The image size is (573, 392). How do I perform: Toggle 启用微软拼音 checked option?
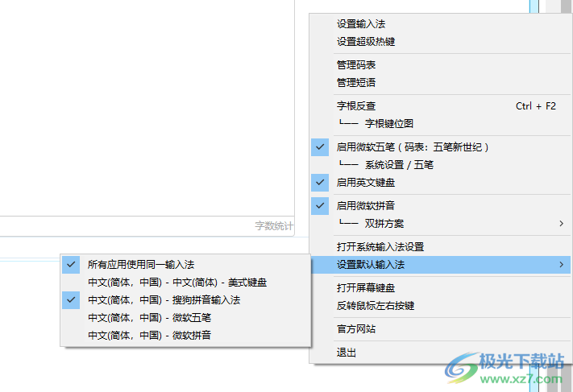click(440, 206)
